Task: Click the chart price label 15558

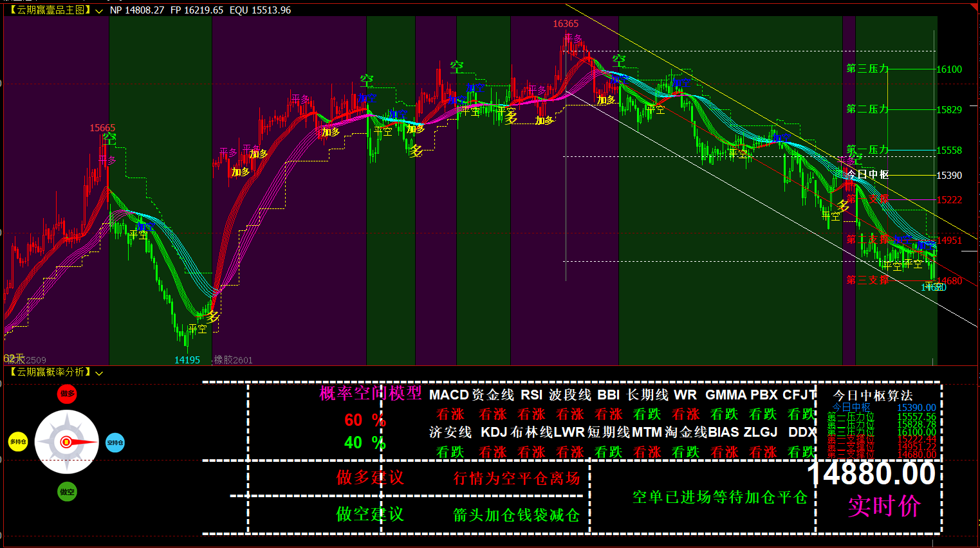Action: coord(949,151)
